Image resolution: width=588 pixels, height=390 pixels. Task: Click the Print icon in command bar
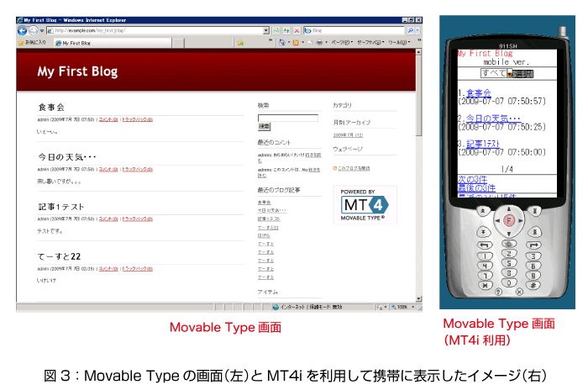(x=319, y=43)
